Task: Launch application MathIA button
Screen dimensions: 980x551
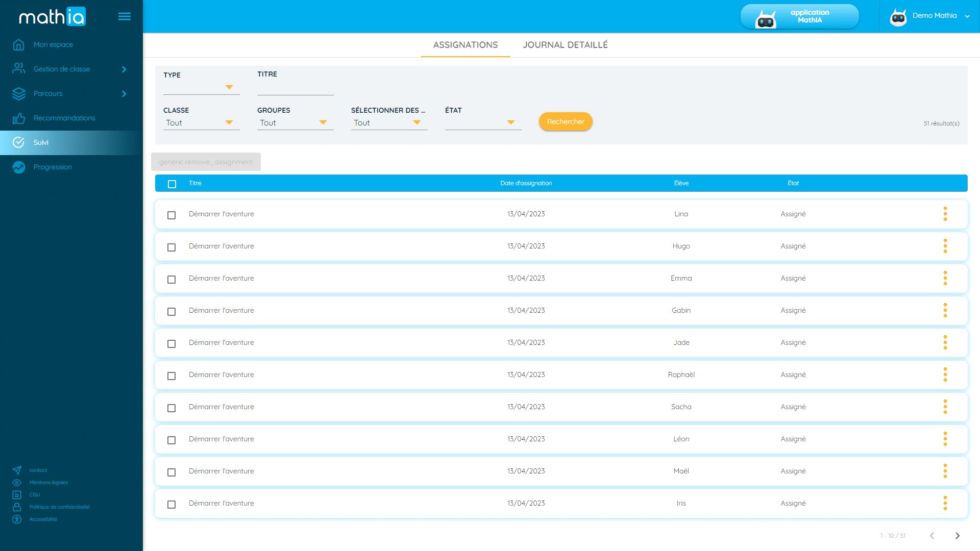Action: pos(799,16)
